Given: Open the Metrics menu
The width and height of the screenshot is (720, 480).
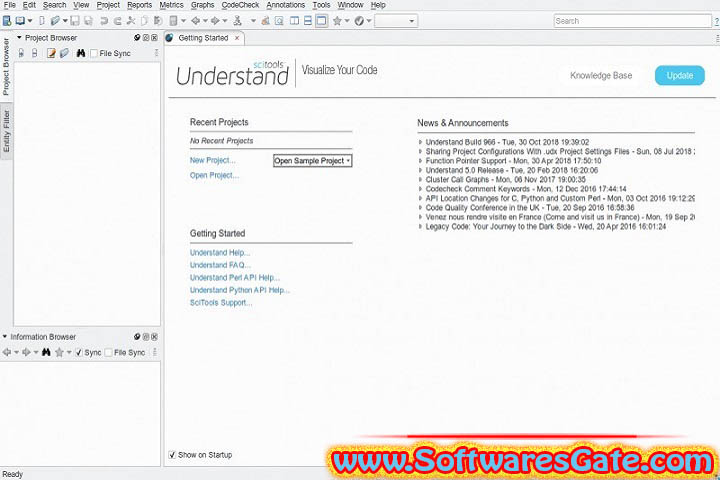Looking at the screenshot, I should (x=171, y=5).
